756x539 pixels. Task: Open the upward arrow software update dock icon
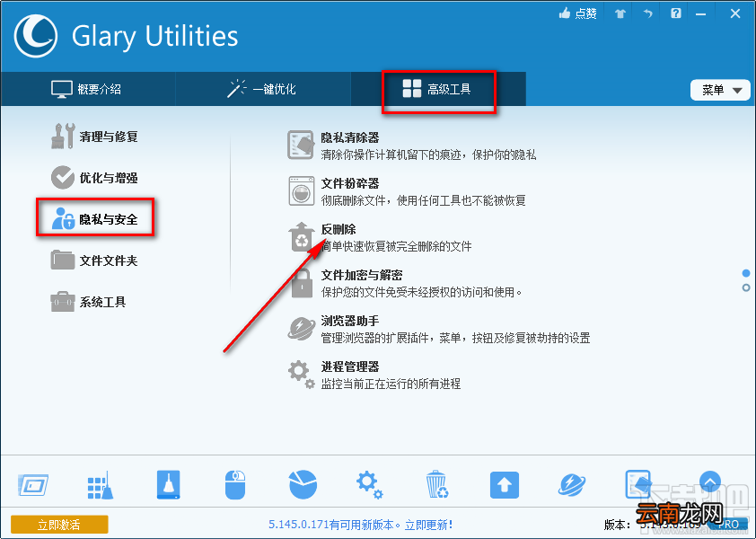505,485
